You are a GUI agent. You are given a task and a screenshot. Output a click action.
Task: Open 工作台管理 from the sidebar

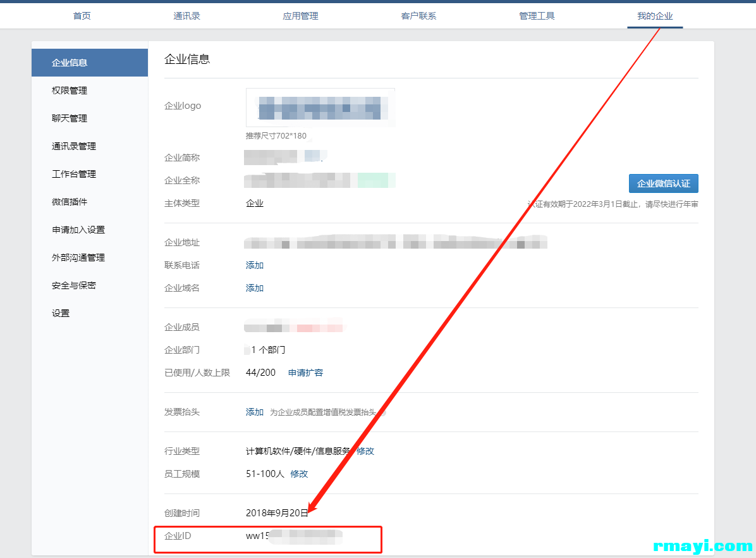coord(74,174)
